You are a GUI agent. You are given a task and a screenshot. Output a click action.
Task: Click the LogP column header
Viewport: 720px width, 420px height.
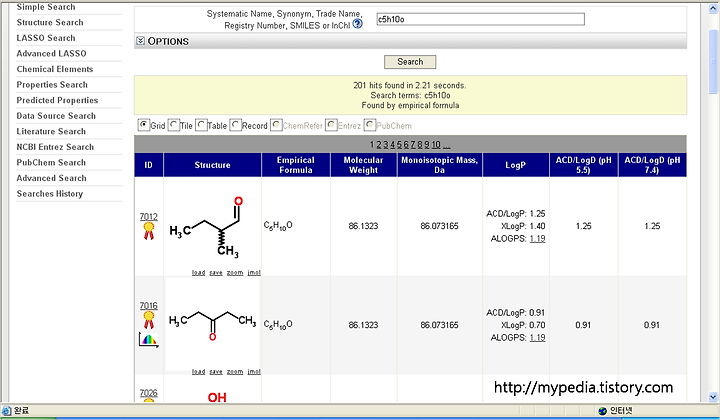[x=515, y=165]
